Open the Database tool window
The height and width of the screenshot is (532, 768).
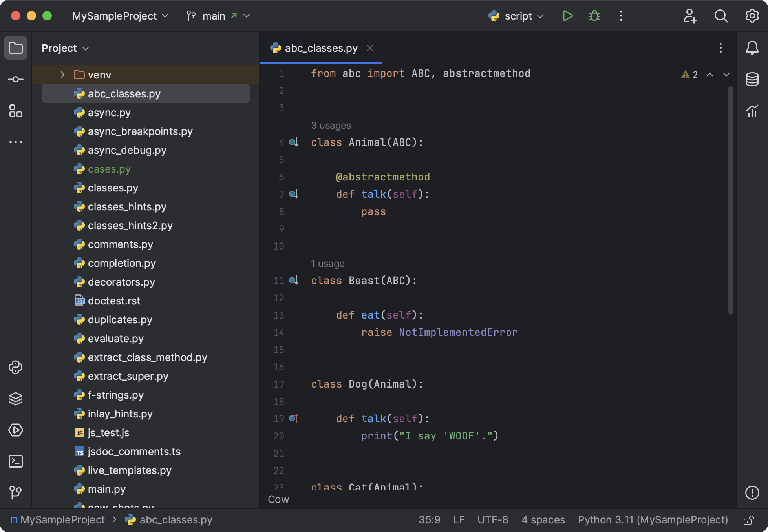tap(752, 79)
